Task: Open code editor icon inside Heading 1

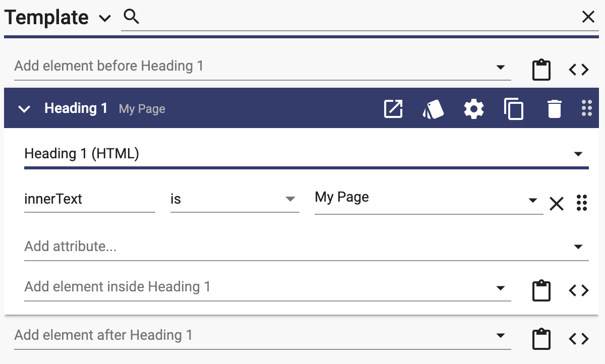Action: 578,290
